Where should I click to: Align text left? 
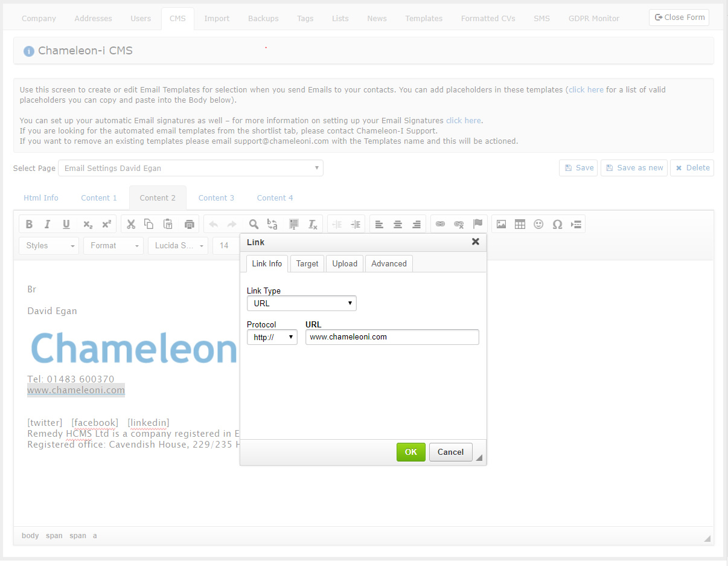pos(379,224)
